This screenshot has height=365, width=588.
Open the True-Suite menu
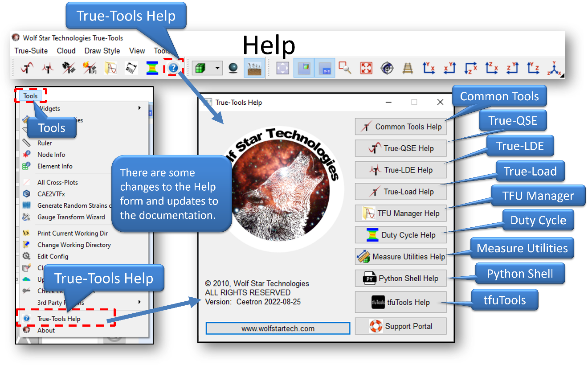(x=31, y=51)
